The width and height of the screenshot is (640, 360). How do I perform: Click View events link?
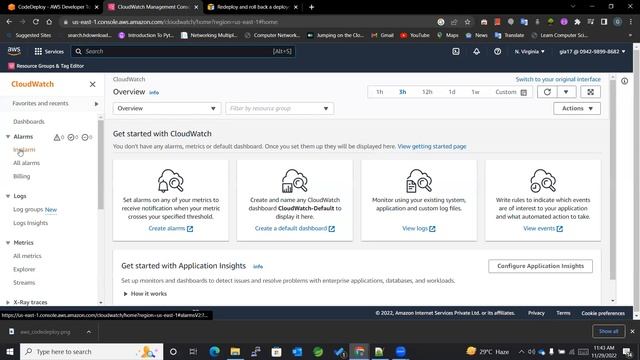point(543,229)
